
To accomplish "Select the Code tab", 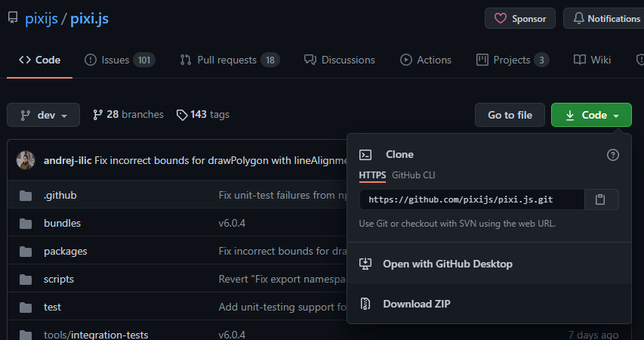I will coord(39,60).
